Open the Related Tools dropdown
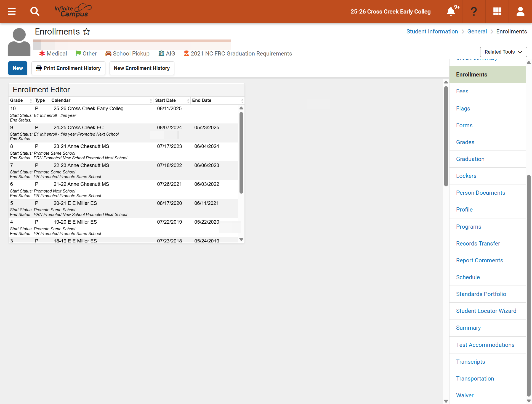532x404 pixels. (503, 52)
